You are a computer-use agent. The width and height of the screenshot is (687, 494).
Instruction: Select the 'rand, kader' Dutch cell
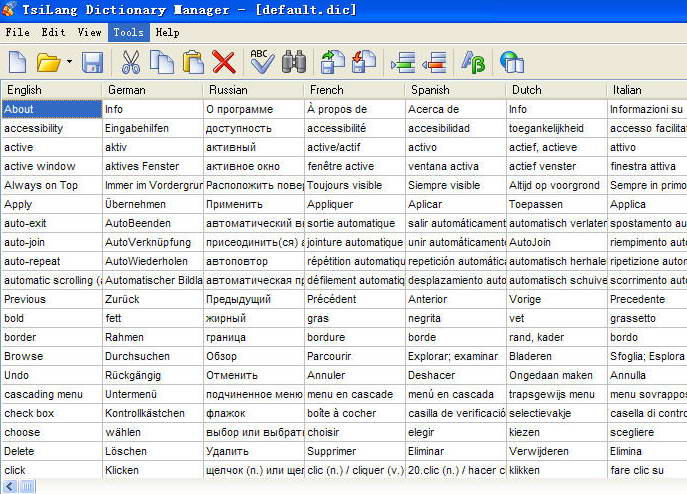click(556, 337)
